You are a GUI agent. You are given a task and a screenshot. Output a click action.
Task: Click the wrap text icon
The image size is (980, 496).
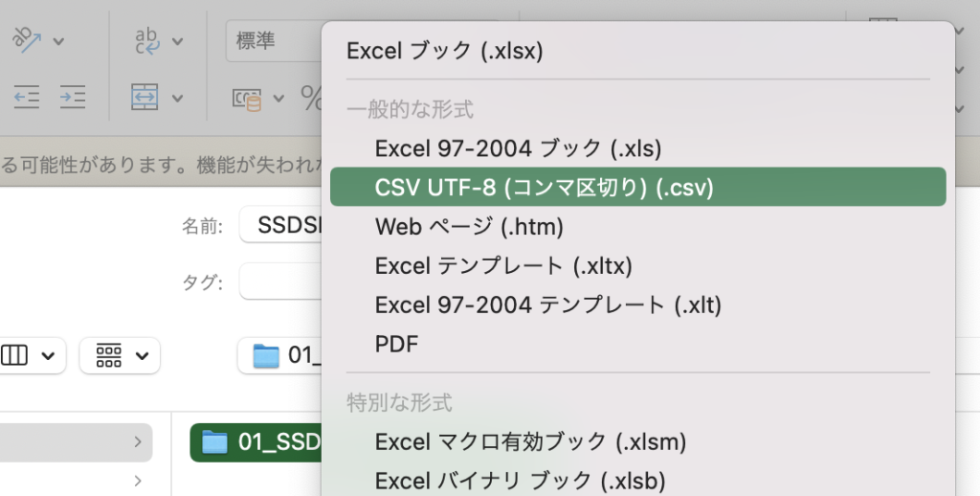146,40
